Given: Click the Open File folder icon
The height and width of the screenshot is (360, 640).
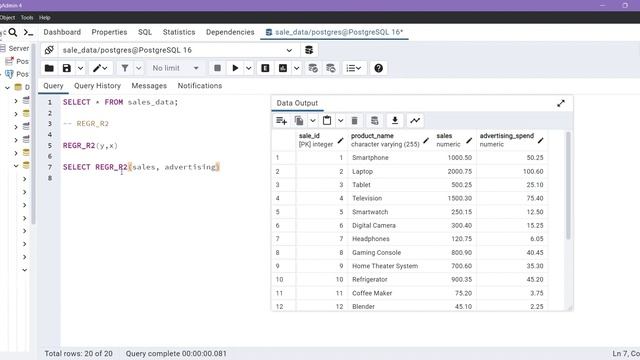Looking at the screenshot, I should [x=49, y=68].
